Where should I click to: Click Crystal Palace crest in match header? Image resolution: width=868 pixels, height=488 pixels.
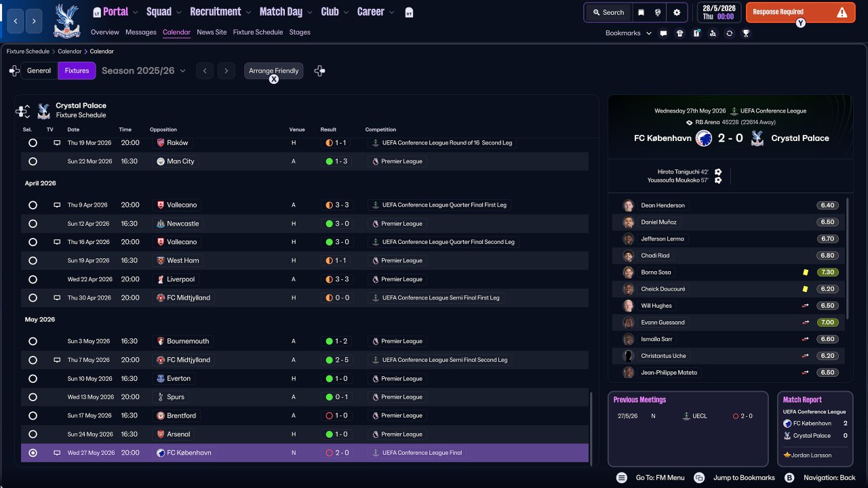pyautogui.click(x=757, y=138)
